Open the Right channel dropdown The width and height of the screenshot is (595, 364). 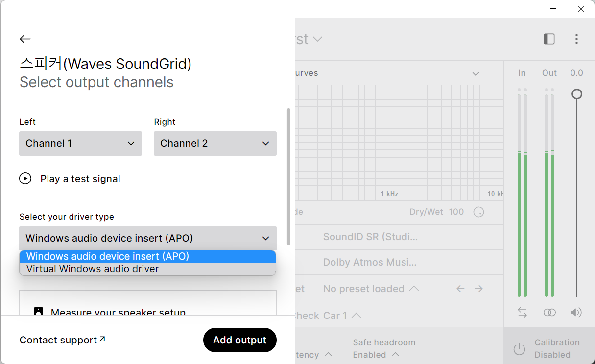point(215,143)
